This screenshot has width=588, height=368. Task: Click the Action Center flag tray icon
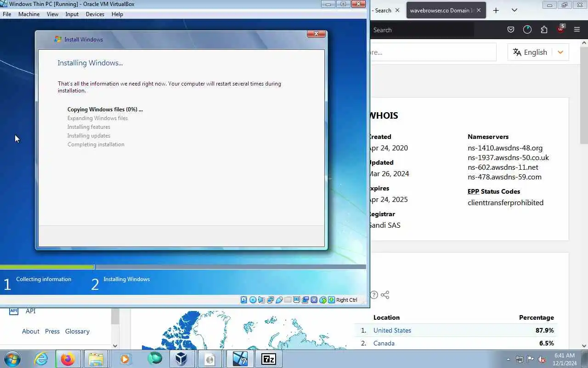coord(531,359)
